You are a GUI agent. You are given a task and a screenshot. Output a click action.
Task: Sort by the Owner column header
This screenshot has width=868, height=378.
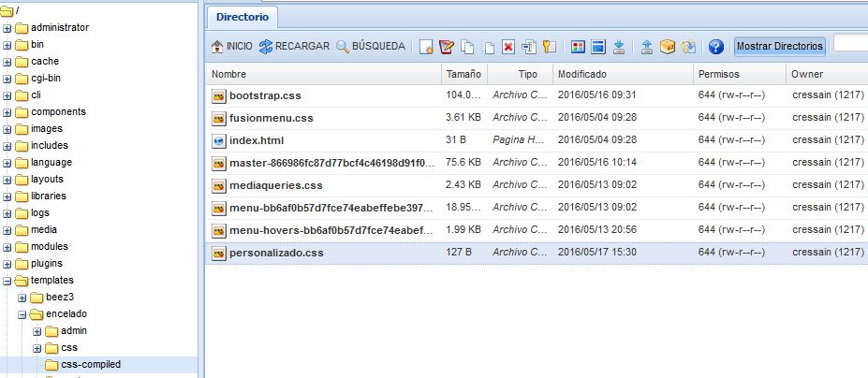[827, 74]
